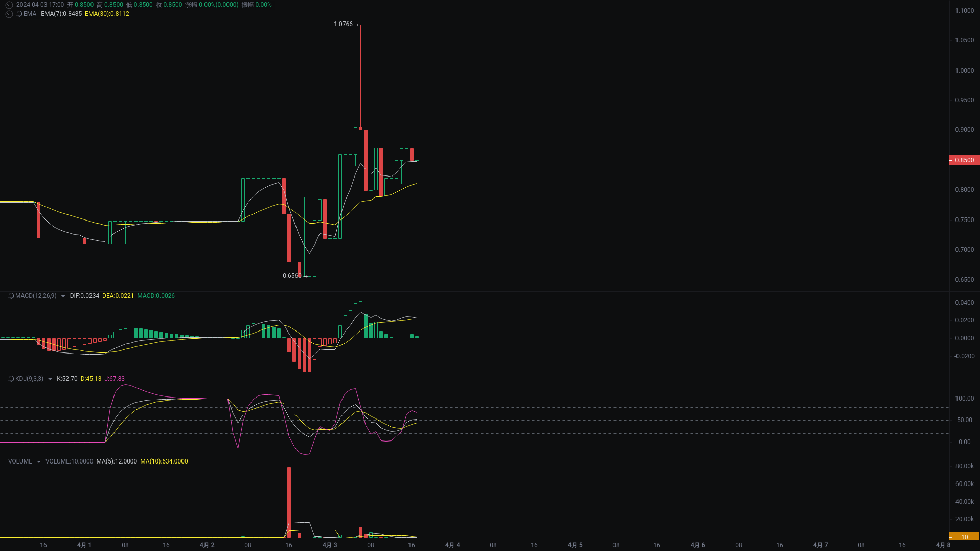Click the MA(5):12.0000 readout
The image size is (980, 551).
coord(117,461)
